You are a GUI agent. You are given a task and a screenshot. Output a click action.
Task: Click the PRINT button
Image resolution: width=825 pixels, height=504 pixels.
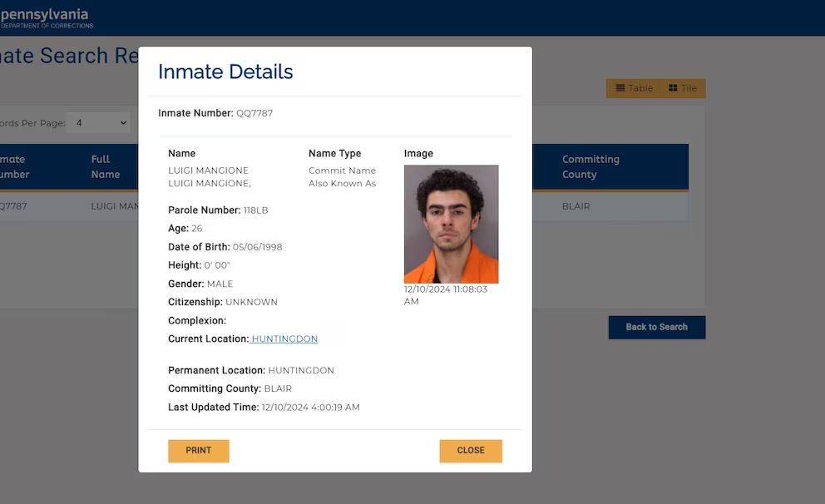[x=199, y=451]
